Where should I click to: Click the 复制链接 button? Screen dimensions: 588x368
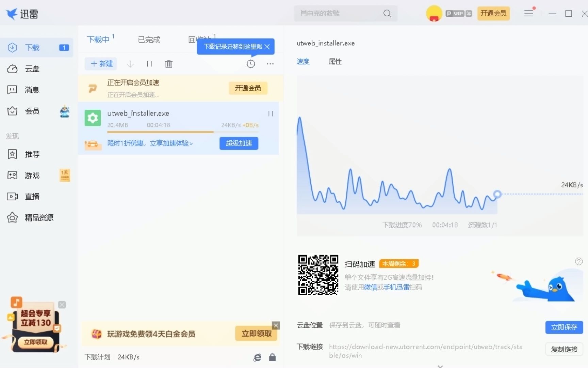tap(564, 349)
